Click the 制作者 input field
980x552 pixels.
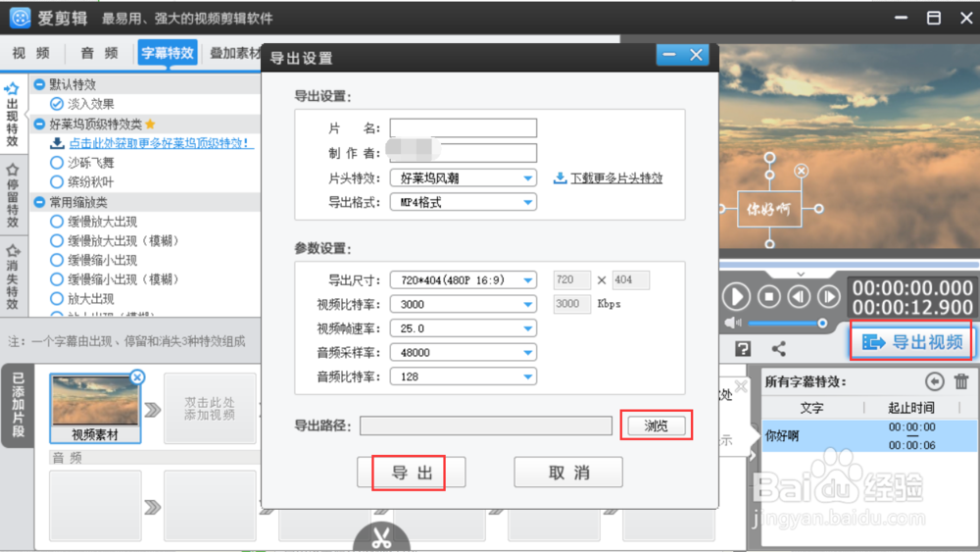pos(464,153)
